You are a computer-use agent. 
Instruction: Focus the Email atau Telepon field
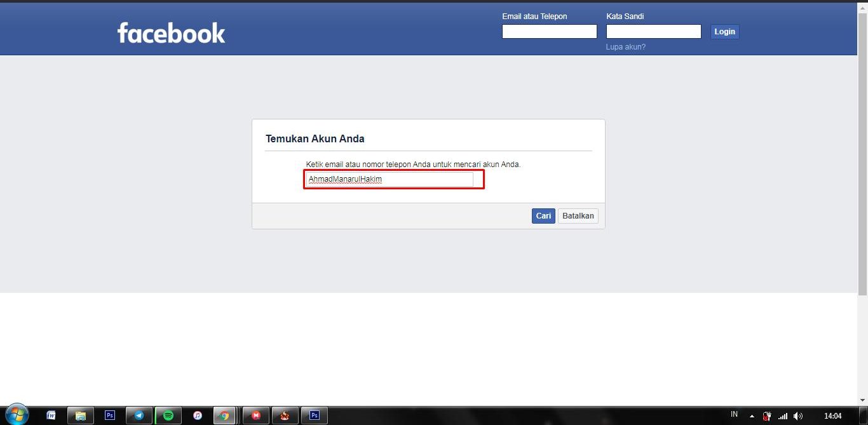550,32
